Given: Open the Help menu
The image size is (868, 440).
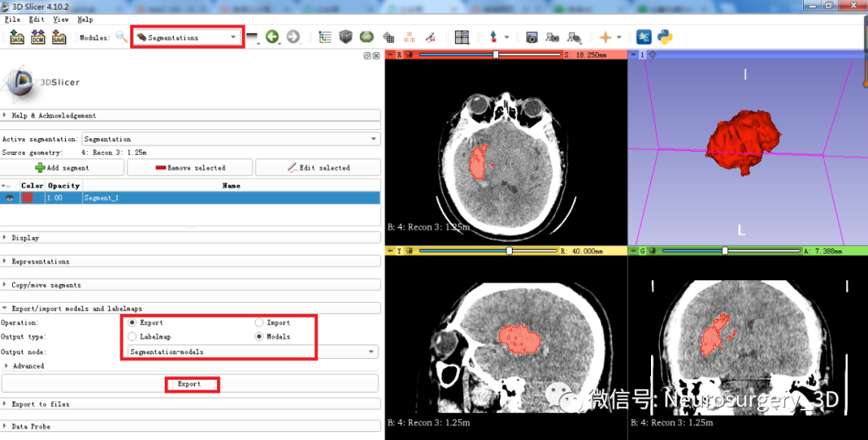Looking at the screenshot, I should [85, 19].
